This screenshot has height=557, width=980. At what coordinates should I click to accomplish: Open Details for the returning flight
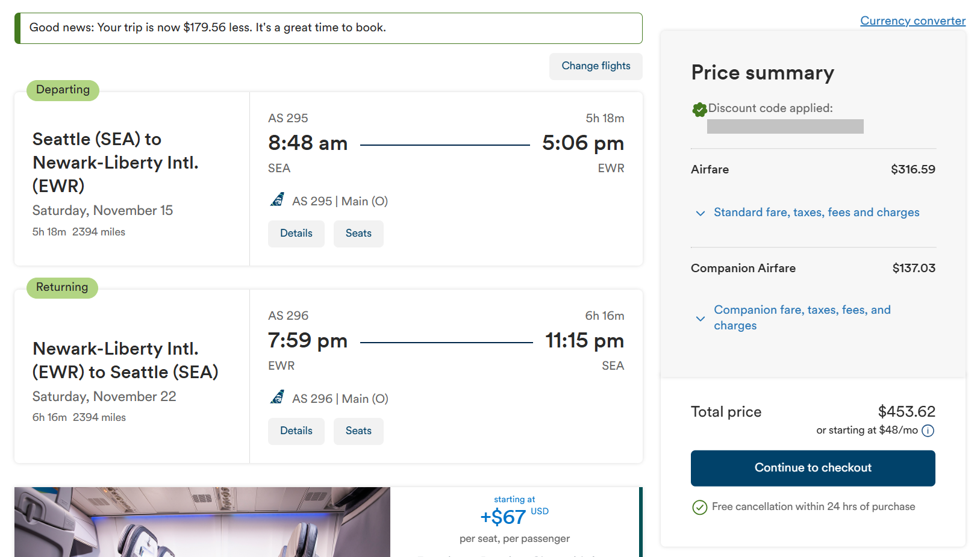[296, 431]
